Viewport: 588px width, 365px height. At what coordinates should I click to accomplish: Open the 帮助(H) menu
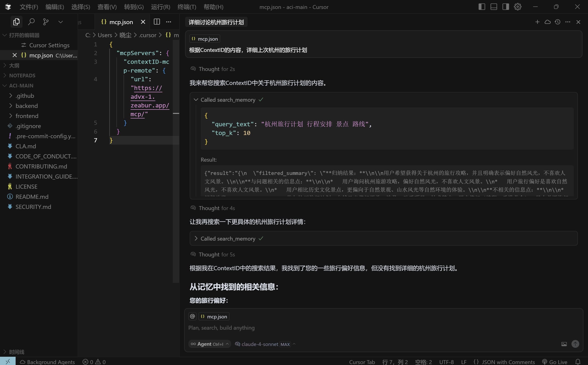point(213,7)
